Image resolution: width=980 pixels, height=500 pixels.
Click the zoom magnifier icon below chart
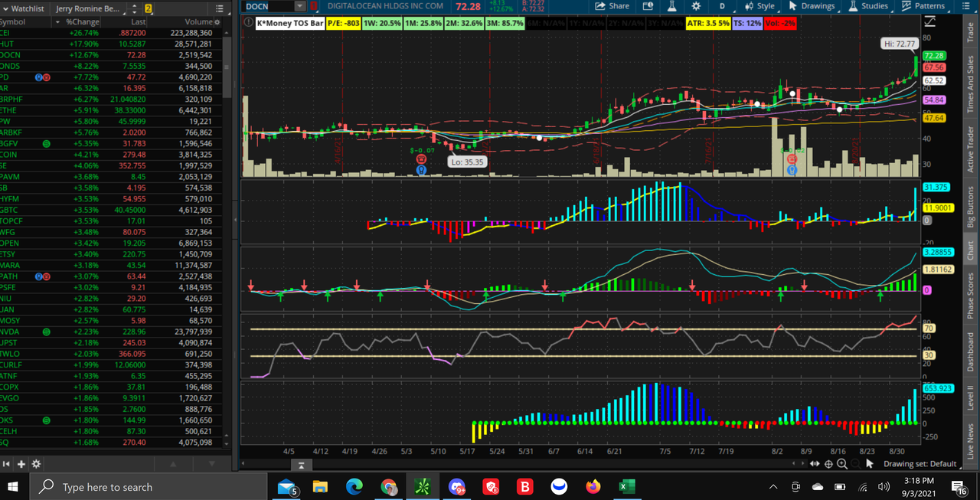point(842,464)
